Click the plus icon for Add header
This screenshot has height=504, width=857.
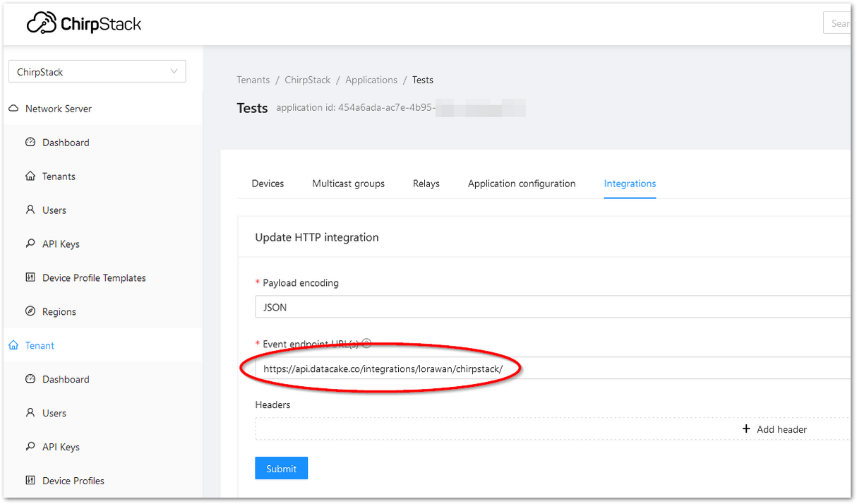coord(746,428)
